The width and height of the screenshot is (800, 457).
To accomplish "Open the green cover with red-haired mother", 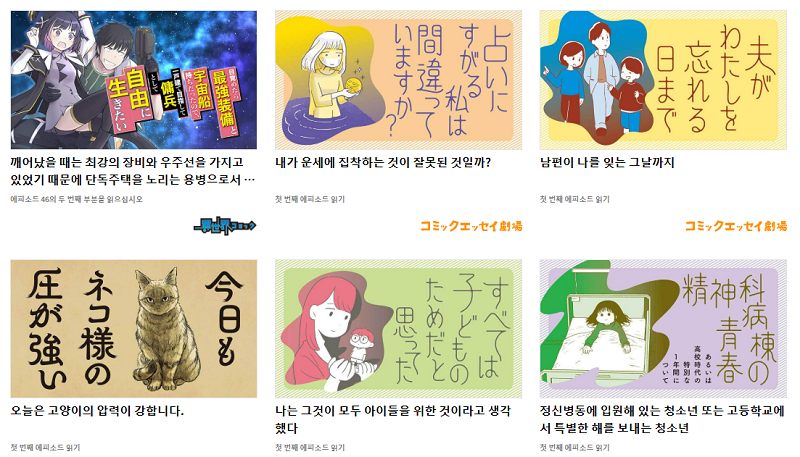I will coord(398,328).
